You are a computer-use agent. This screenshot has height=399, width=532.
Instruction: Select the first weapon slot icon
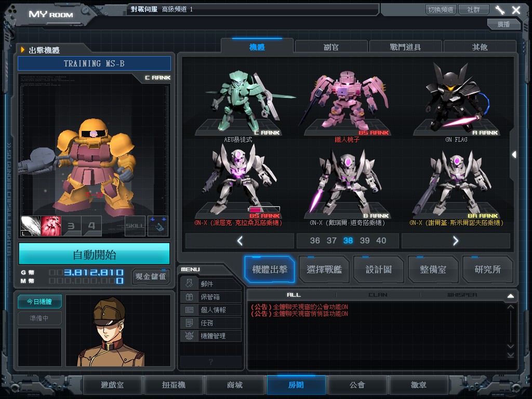tap(31, 226)
